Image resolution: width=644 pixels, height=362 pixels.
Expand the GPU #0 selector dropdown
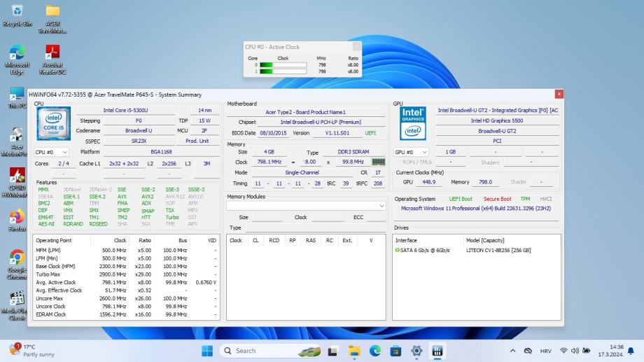(x=411, y=152)
